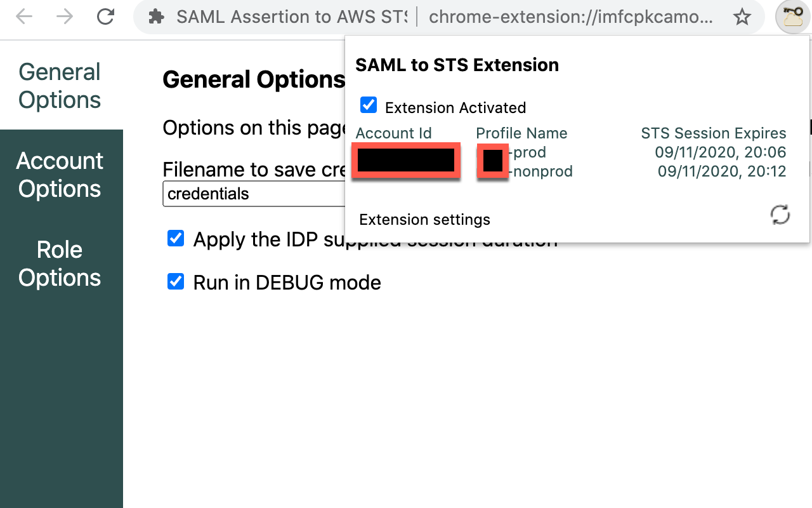Image resolution: width=812 pixels, height=508 pixels.
Task: Open Extension settings
Action: 424,219
